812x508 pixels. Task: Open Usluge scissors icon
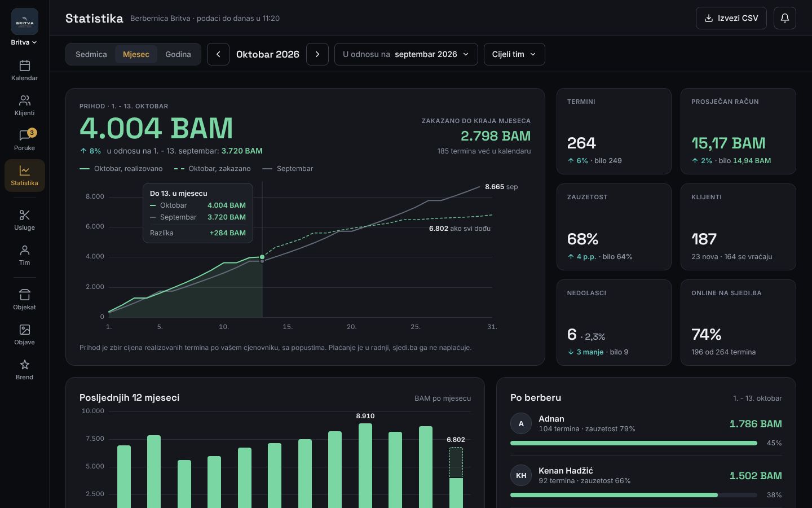coord(24,220)
